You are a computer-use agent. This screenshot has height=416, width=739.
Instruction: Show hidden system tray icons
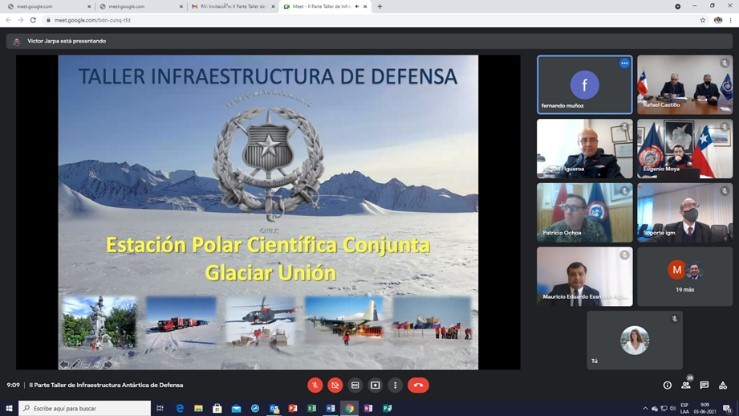[645, 408]
